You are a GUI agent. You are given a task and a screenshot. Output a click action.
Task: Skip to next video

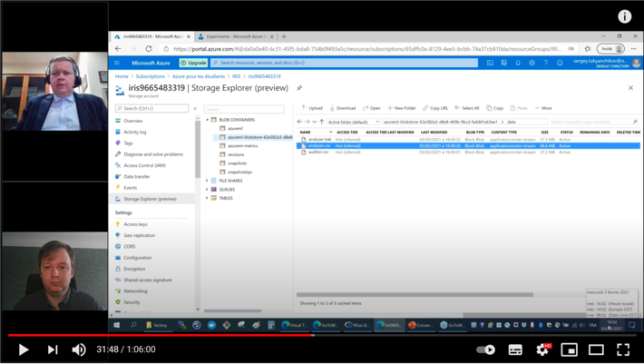pyautogui.click(x=53, y=349)
